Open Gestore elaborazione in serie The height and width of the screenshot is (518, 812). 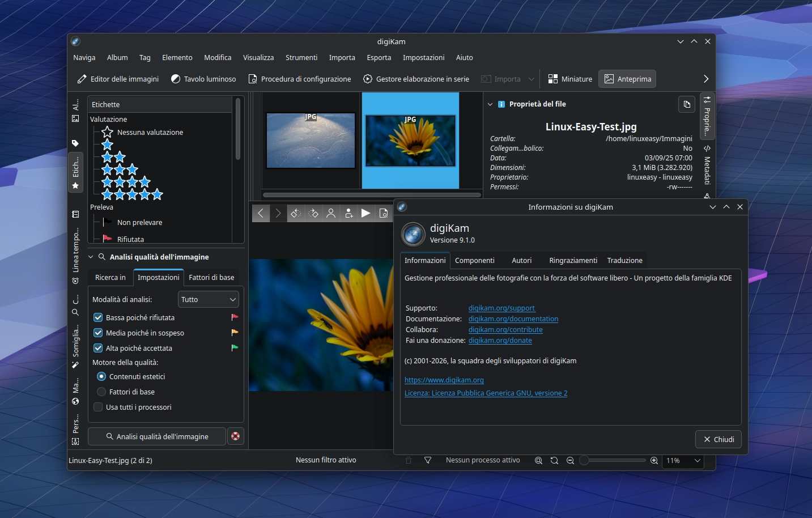[x=416, y=79]
